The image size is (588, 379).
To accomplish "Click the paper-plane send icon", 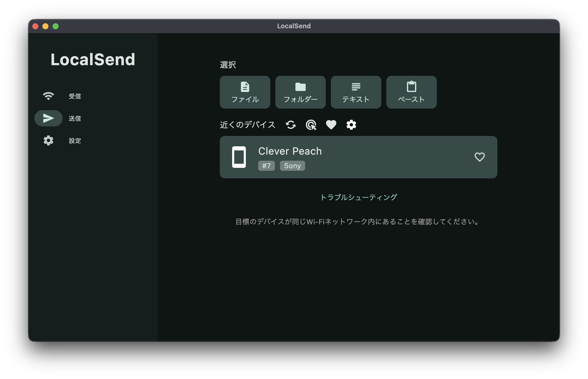I will [x=48, y=118].
